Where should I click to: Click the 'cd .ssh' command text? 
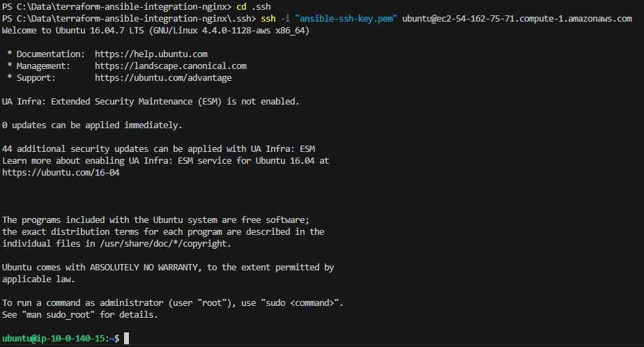[254, 7]
